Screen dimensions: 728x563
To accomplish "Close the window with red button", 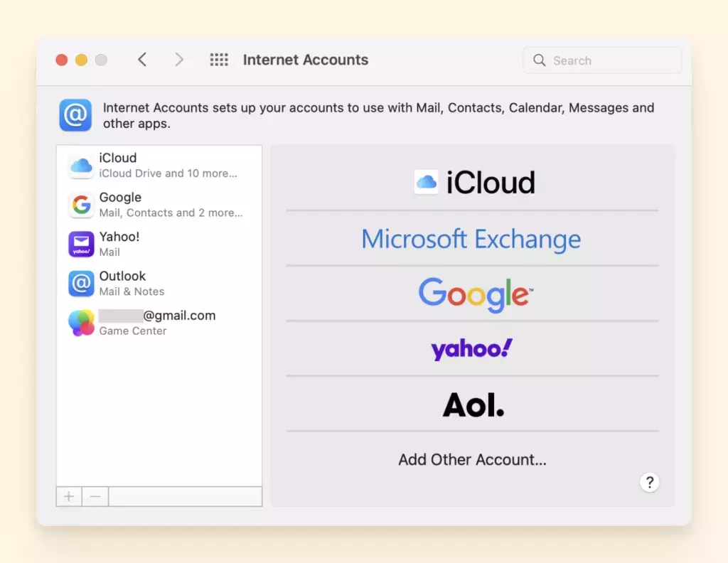I will click(x=62, y=60).
